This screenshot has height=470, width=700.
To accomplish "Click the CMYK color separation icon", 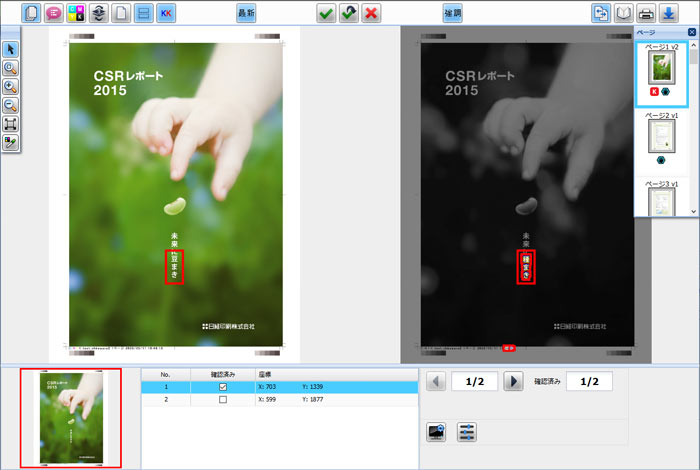I will (75, 13).
